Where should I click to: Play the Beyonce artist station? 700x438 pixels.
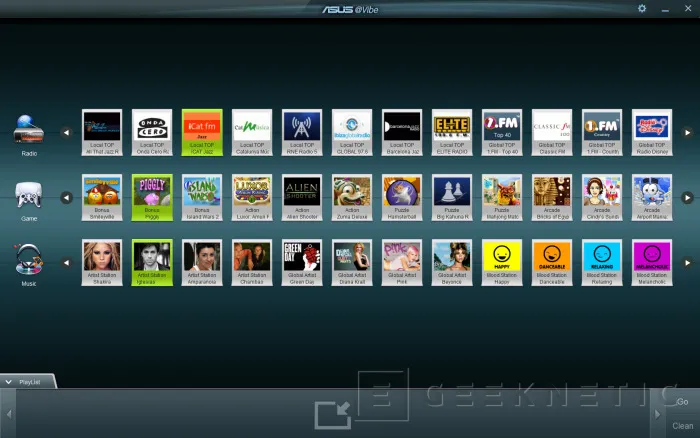452,263
